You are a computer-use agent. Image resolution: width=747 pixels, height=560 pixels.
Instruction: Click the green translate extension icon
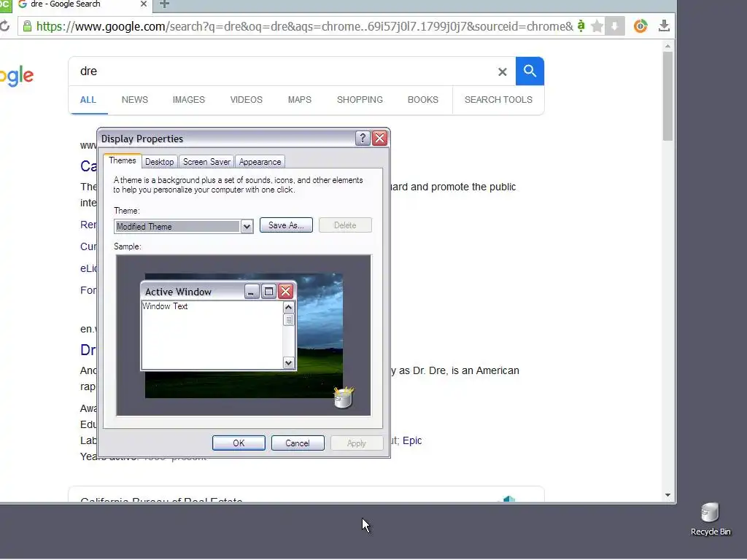click(x=581, y=26)
